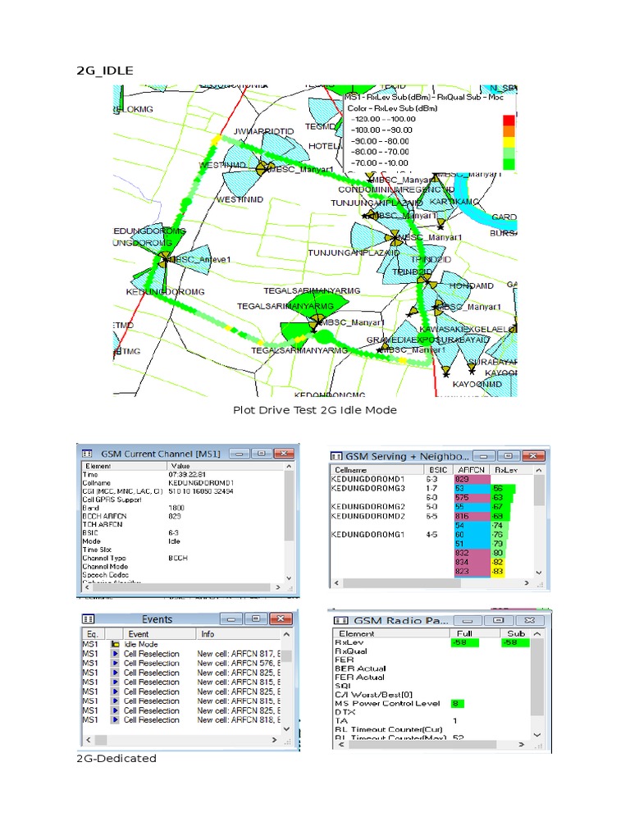Click scroll-right arrow in Events window
The image size is (630, 840).
pos(275,740)
